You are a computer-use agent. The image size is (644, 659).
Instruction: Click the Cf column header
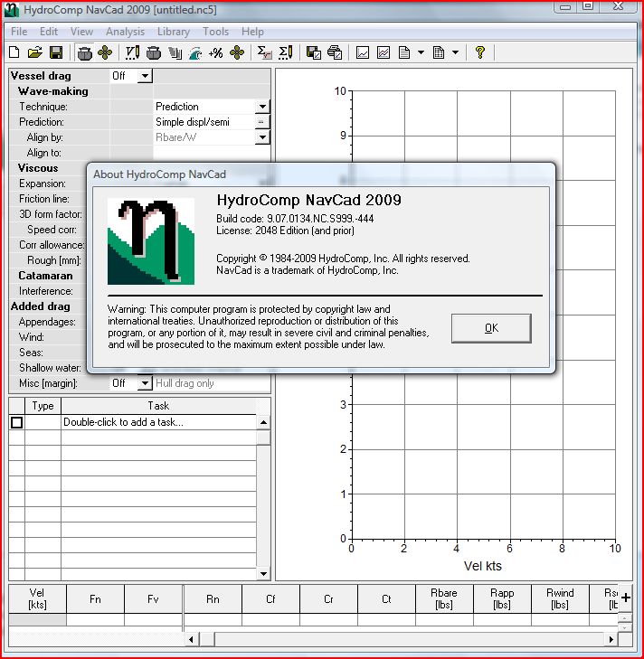[270, 599]
